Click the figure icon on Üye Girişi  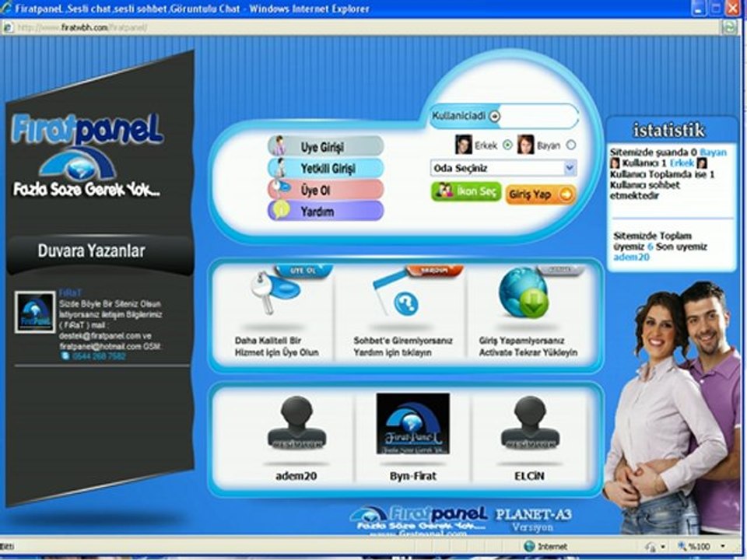pos(279,145)
